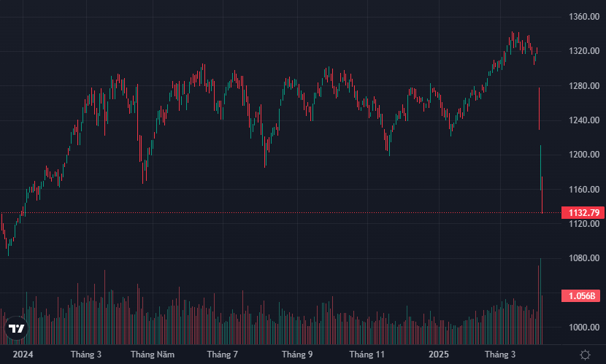Image resolution: width=606 pixels, height=364 pixels.
Task: Select the 2024 time axis label
Action: pyautogui.click(x=24, y=355)
